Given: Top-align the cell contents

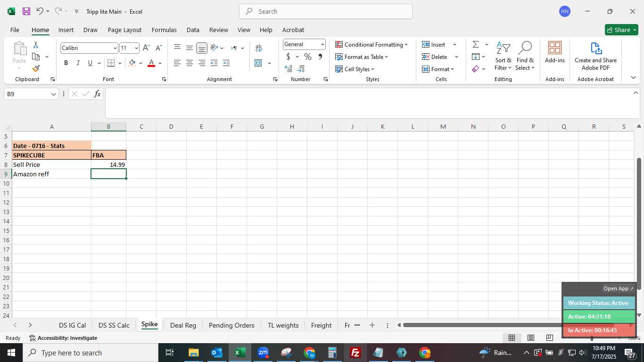Looking at the screenshot, I should point(177,48).
